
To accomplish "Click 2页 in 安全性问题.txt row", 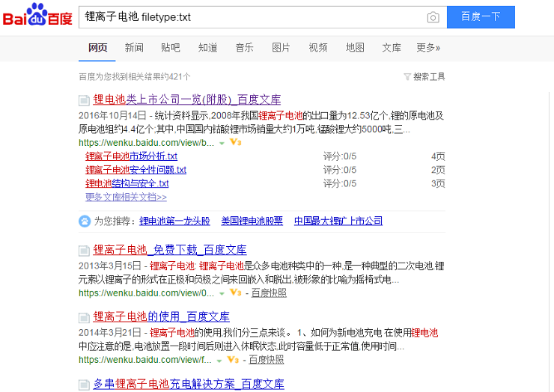I will click(x=438, y=170).
